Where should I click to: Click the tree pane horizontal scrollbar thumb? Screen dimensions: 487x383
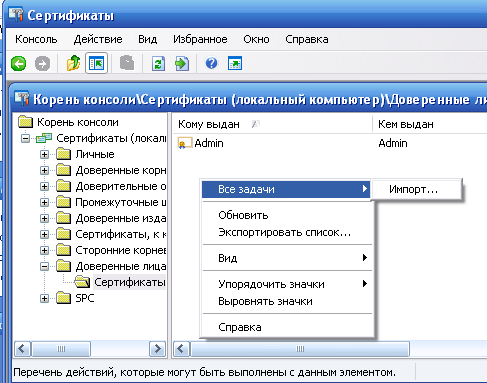[x=61, y=349]
